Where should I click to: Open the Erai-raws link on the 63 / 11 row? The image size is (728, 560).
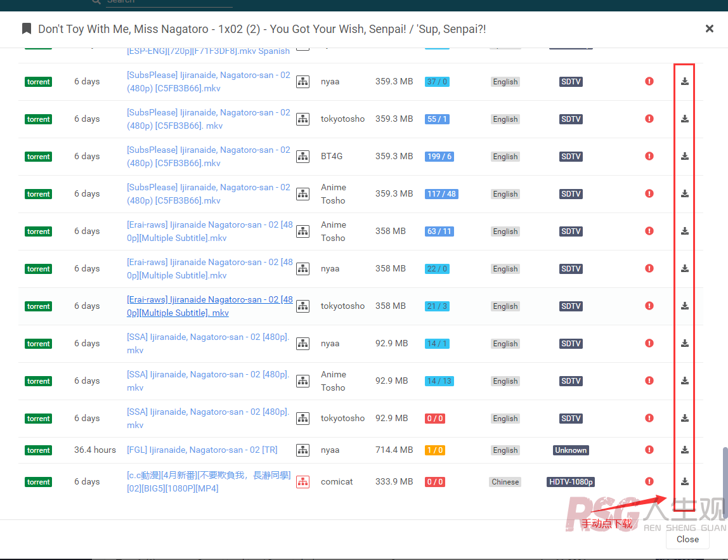pyautogui.click(x=210, y=231)
